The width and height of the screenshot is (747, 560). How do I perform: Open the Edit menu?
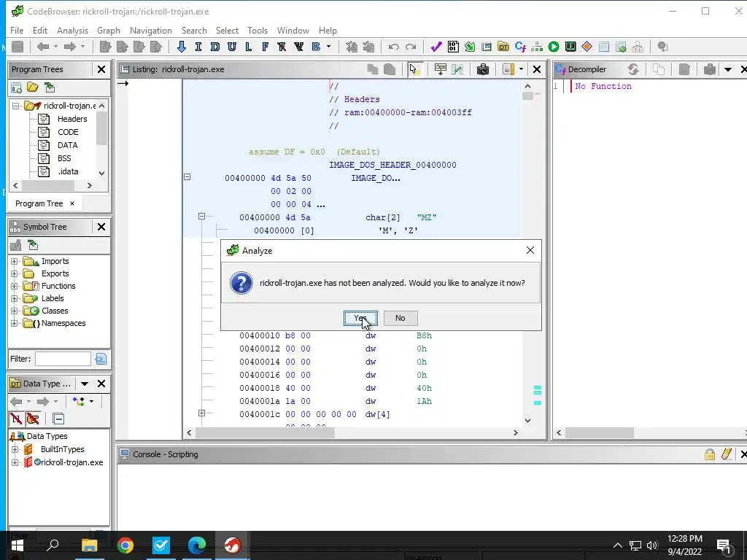[x=40, y=31]
